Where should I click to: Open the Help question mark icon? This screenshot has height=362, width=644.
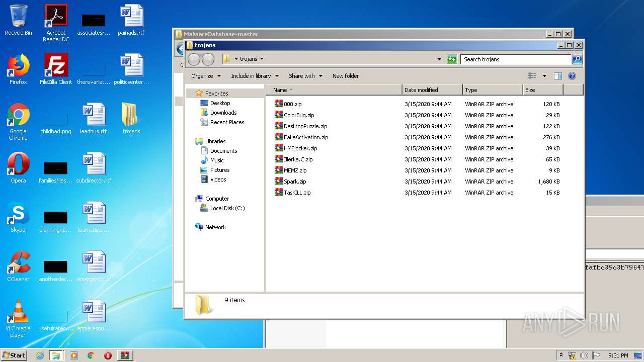point(572,76)
